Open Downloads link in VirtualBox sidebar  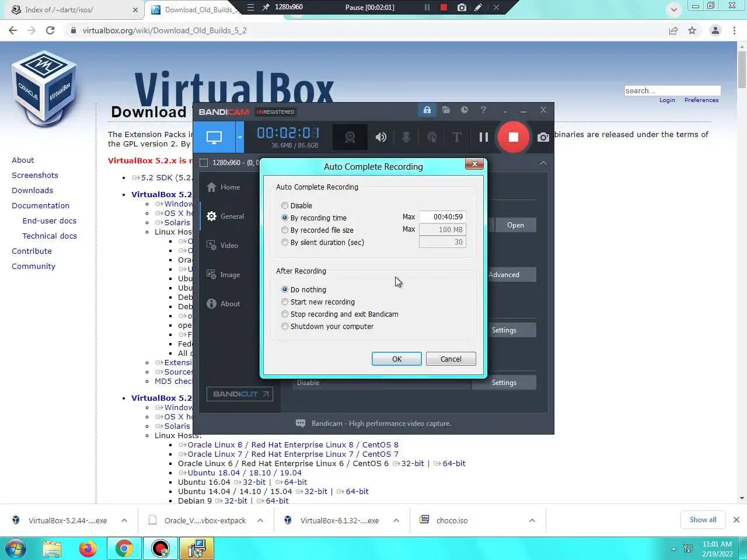point(32,190)
